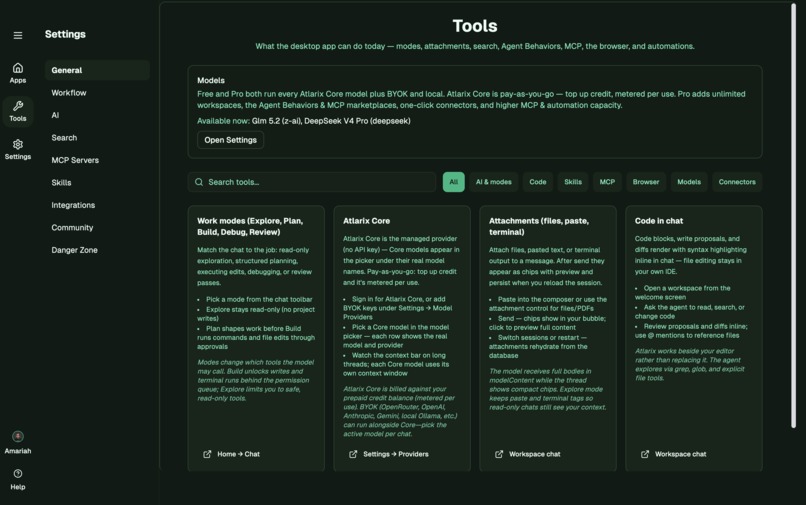Viewport: 806px width, 505px height.
Task: Filter tools by Browser
Action: click(x=646, y=182)
